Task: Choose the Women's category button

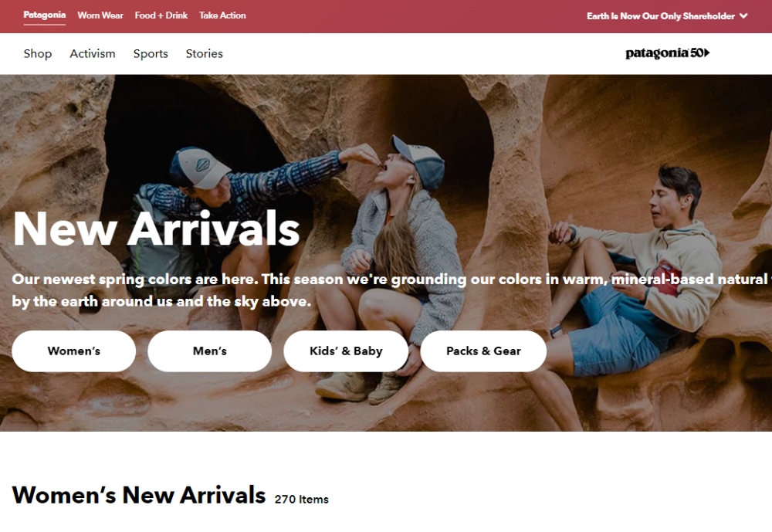Action: pyautogui.click(x=74, y=351)
